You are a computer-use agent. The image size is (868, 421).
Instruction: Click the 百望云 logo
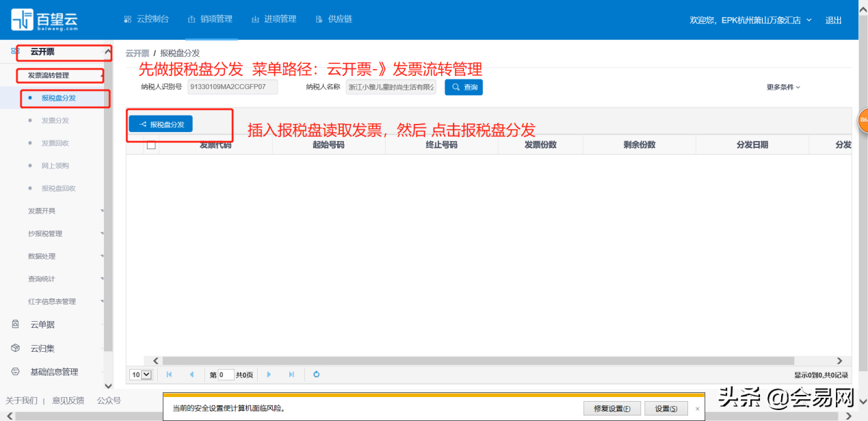point(44,20)
